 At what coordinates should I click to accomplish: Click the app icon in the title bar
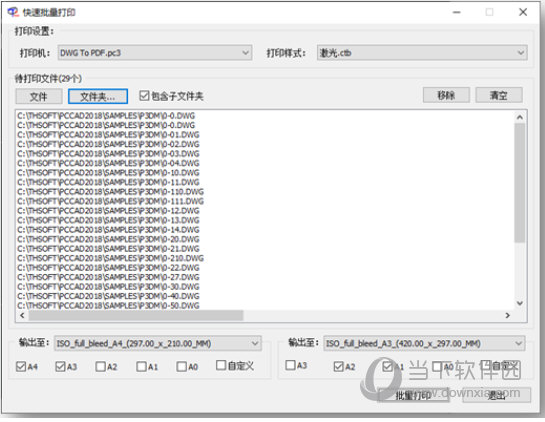[13, 12]
